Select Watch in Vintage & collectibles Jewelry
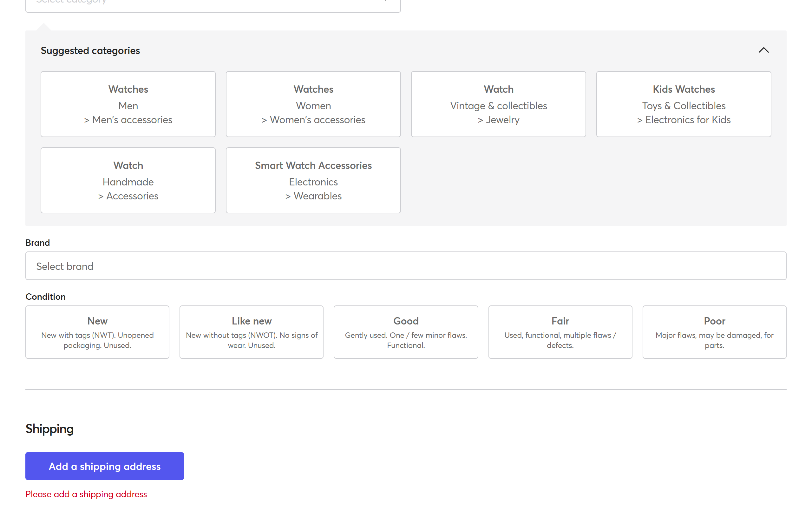This screenshot has width=812, height=508. 499,104
